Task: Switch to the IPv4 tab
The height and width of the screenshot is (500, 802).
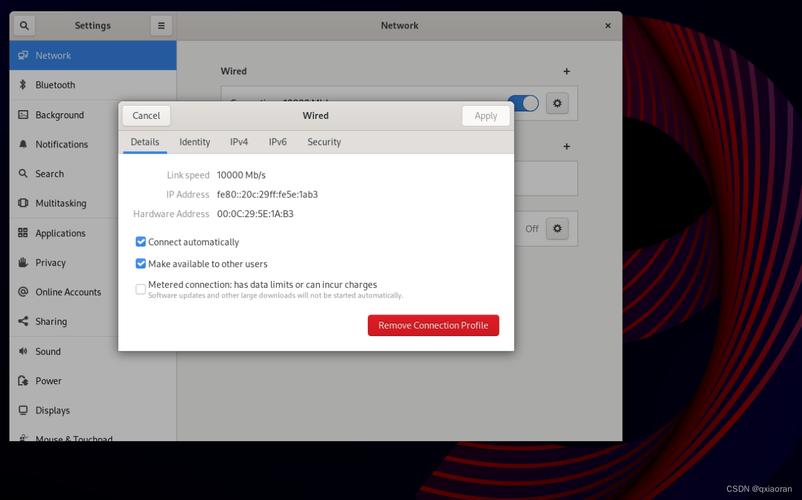Action: [x=239, y=142]
